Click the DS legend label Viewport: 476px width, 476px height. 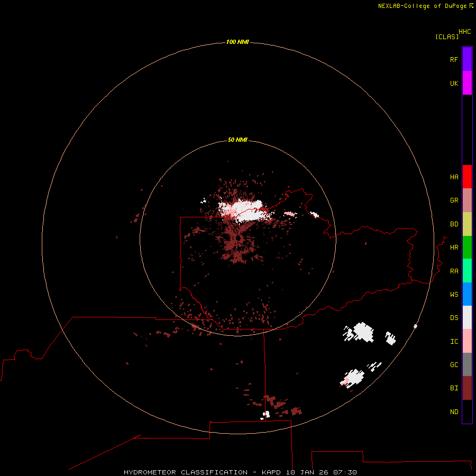pos(454,318)
